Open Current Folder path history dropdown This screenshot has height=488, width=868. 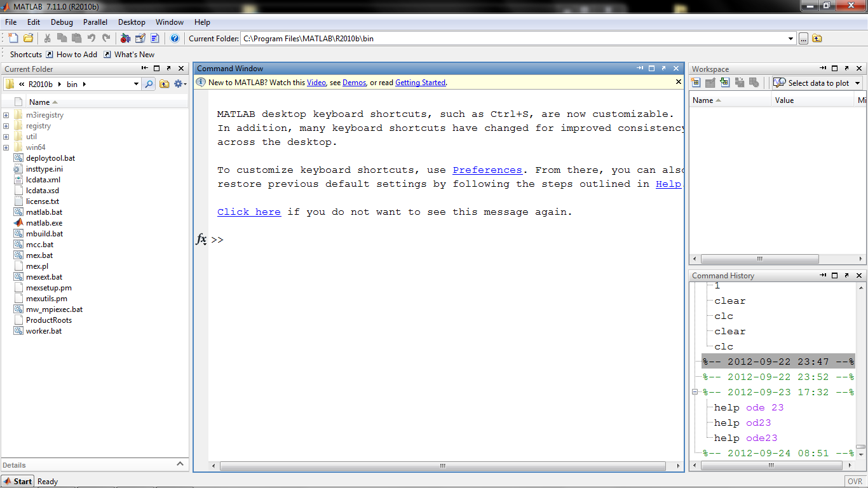click(791, 39)
